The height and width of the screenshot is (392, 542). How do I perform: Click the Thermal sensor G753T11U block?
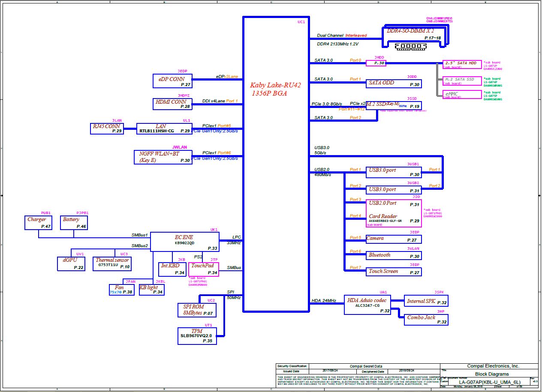[x=112, y=263]
